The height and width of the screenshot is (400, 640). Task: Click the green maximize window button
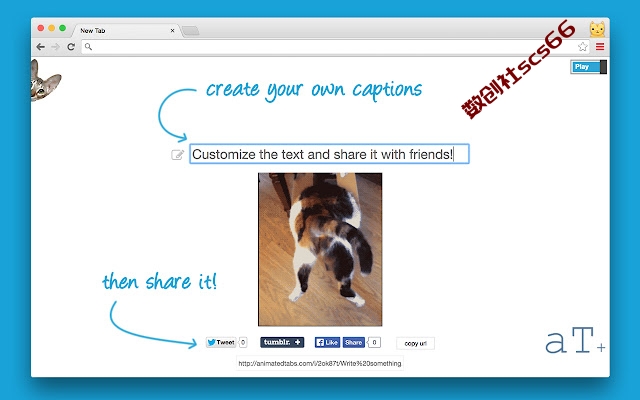(x=62, y=28)
